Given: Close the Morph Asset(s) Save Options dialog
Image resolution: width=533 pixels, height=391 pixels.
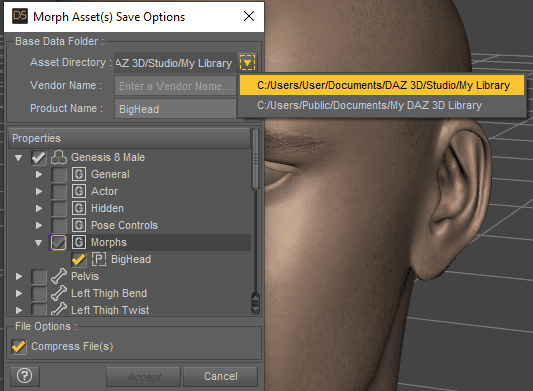Looking at the screenshot, I should point(249,16).
